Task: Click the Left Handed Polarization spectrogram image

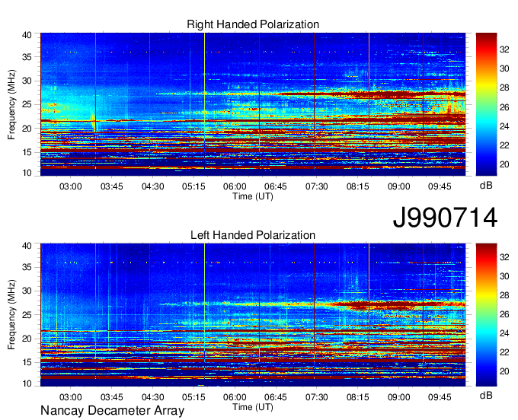Action: click(253, 315)
